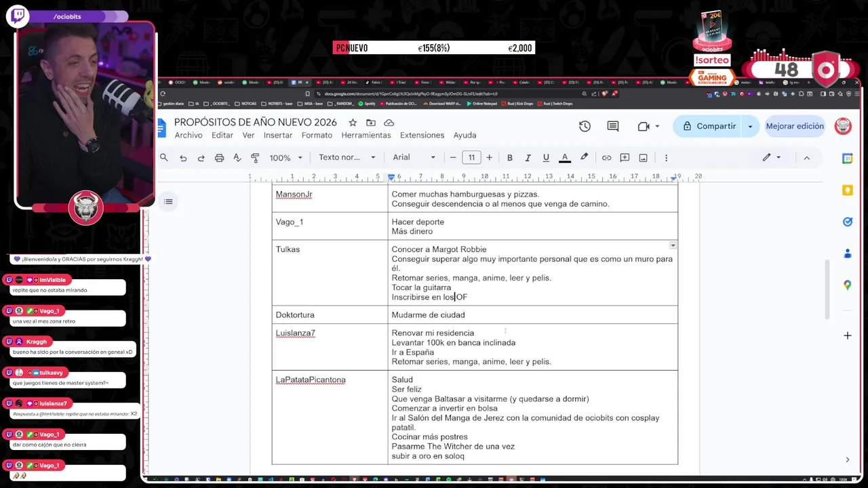Expand the Compartir options arrow
Image resolution: width=868 pixels, height=488 pixels.
[750, 126]
